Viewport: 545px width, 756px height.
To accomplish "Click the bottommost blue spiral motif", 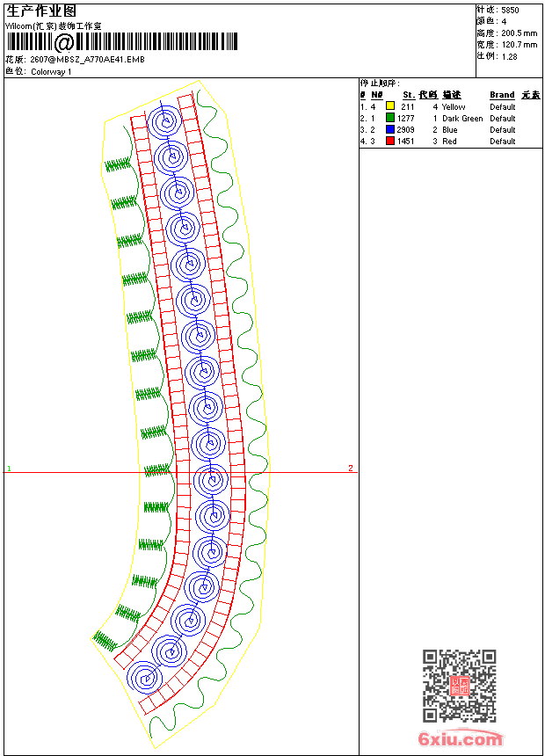I will (x=145, y=678).
